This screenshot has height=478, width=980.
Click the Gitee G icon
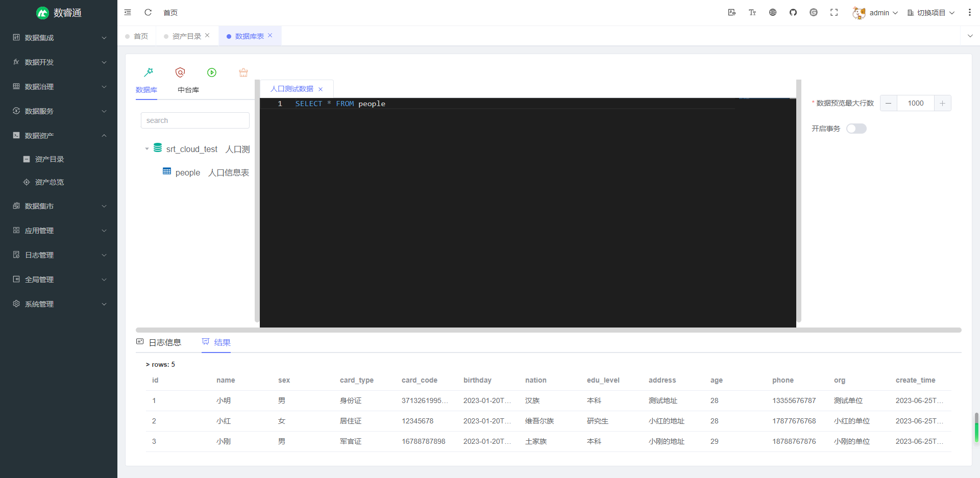[x=814, y=12]
